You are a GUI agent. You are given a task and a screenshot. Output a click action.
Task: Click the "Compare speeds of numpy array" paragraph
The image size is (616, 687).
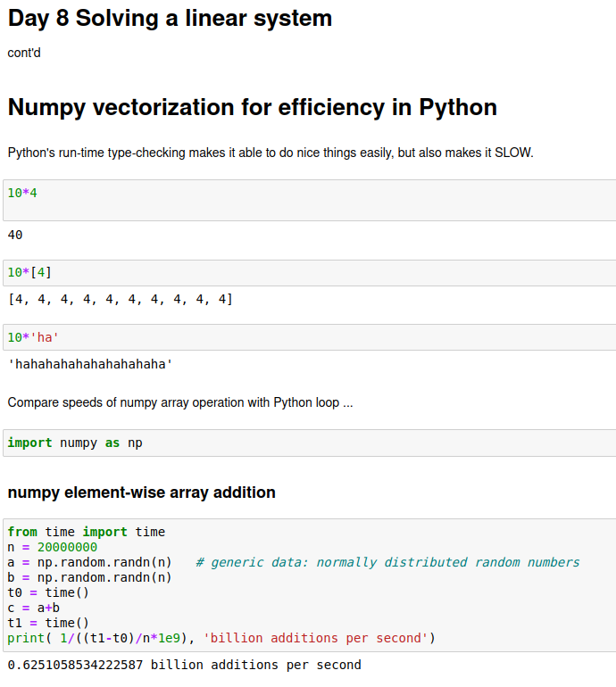click(x=179, y=402)
